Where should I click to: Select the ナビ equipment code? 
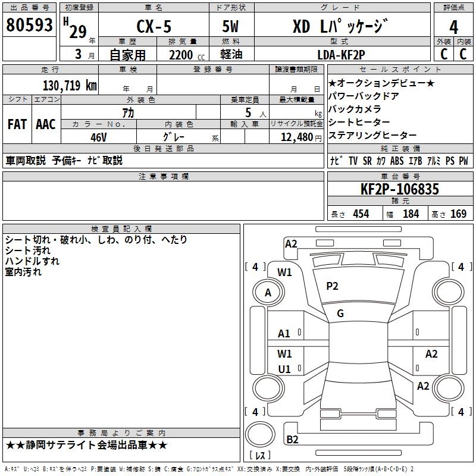336,161
